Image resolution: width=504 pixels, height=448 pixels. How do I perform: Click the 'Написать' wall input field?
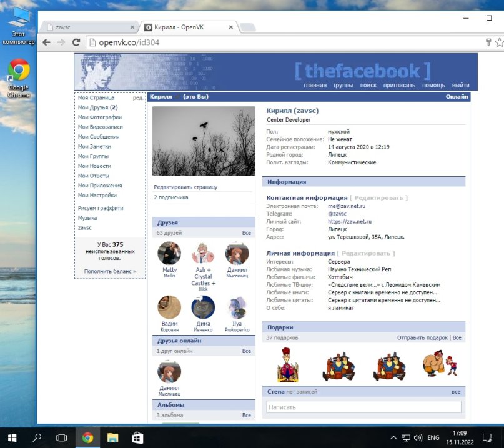click(x=363, y=407)
